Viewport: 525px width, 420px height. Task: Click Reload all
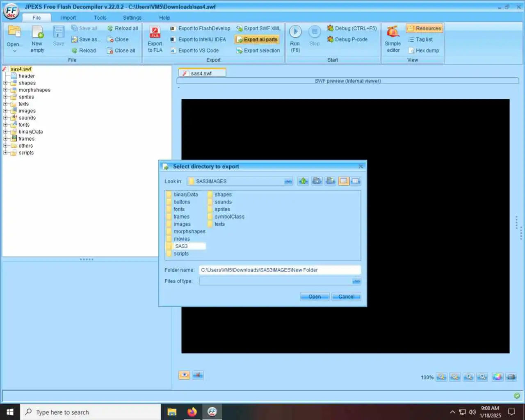point(123,28)
